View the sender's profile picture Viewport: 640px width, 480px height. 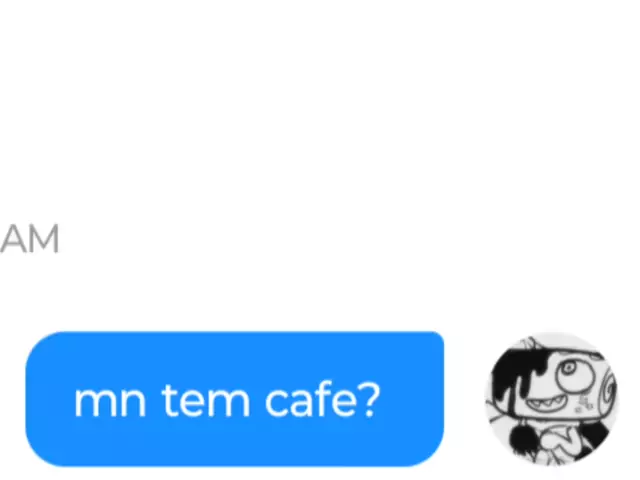click(x=553, y=399)
